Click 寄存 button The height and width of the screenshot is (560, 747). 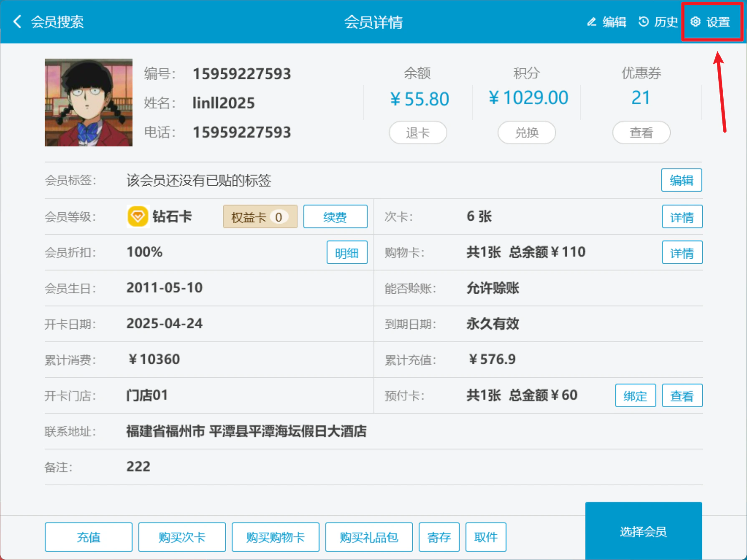tap(439, 537)
